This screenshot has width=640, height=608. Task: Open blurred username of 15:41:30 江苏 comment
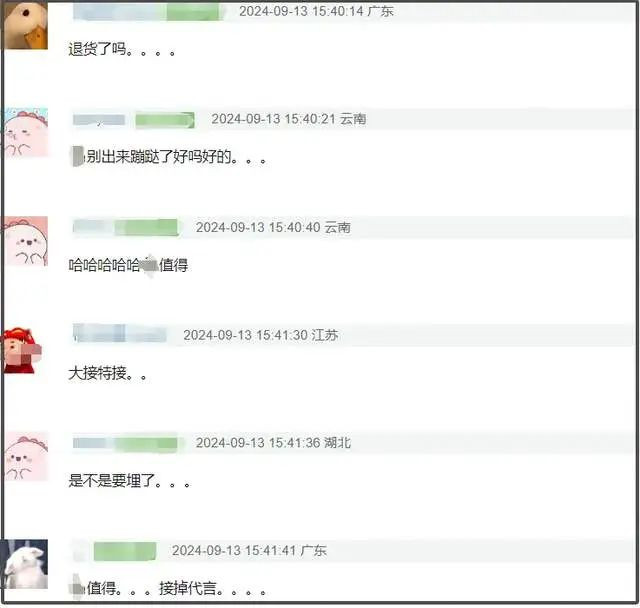tap(120, 334)
